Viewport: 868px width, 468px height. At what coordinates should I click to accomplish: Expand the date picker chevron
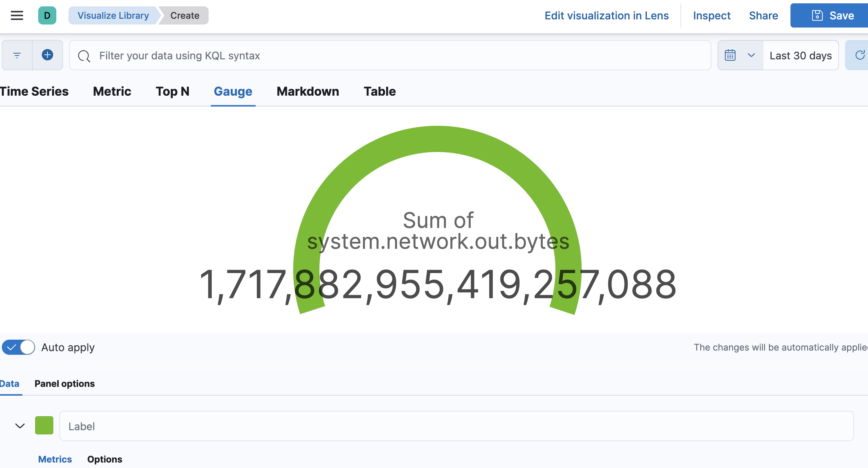(x=751, y=55)
